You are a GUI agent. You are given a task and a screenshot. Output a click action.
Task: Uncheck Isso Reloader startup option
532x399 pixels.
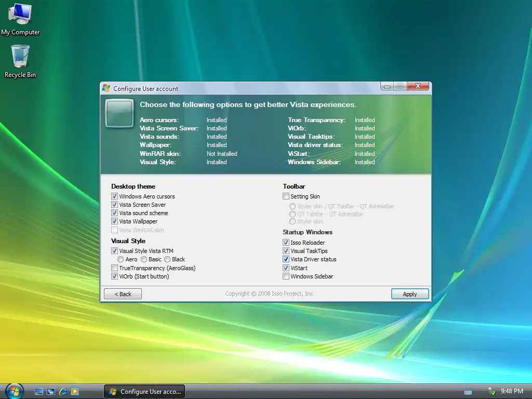click(286, 242)
